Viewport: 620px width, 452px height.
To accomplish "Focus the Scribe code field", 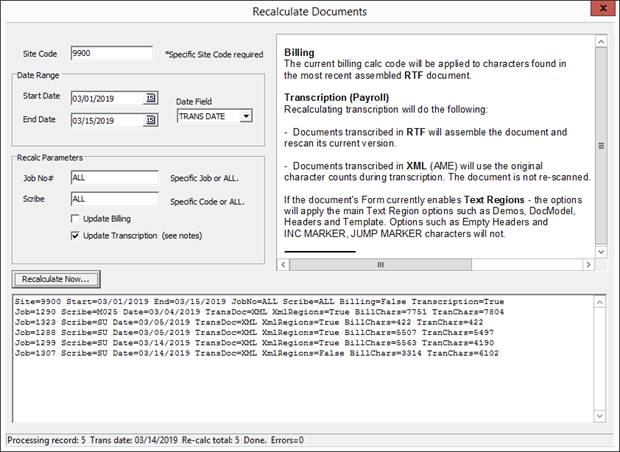I will (114, 200).
